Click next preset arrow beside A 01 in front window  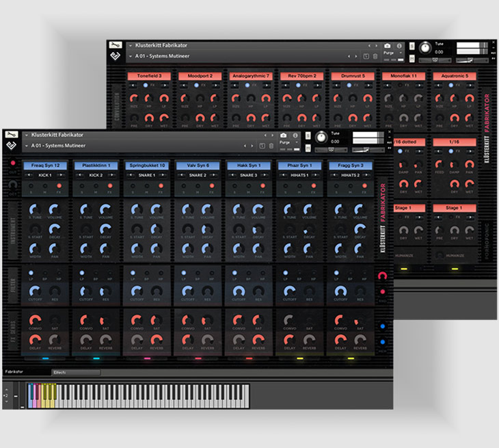click(252, 146)
